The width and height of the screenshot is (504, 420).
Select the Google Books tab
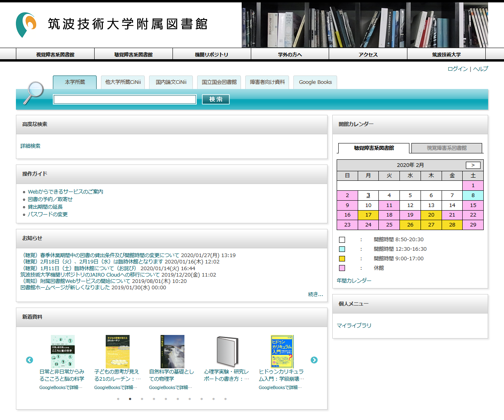315,82
